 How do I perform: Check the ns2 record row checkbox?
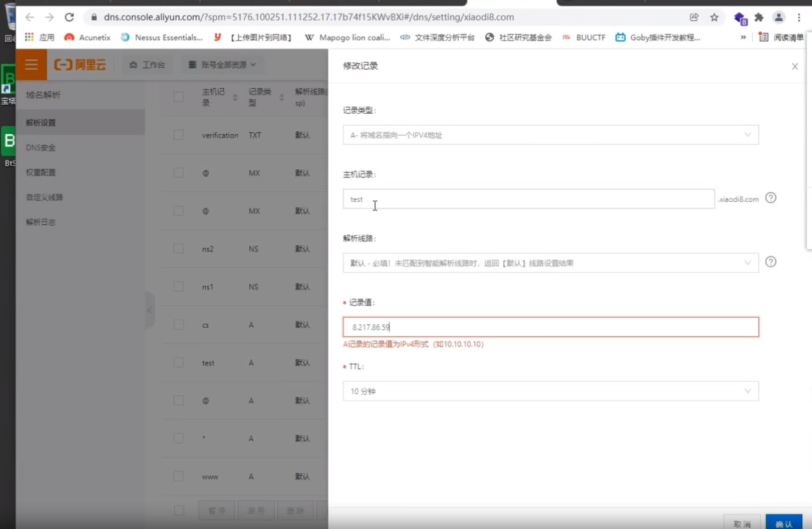click(x=178, y=249)
